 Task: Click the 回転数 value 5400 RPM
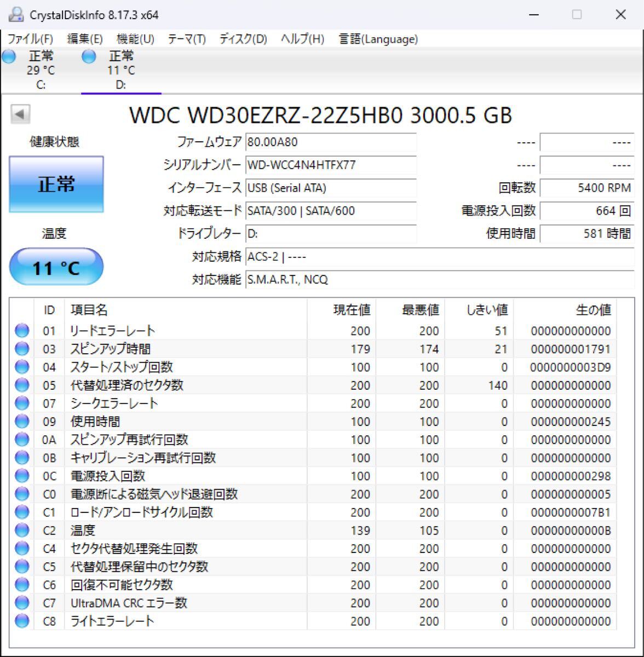coord(587,188)
